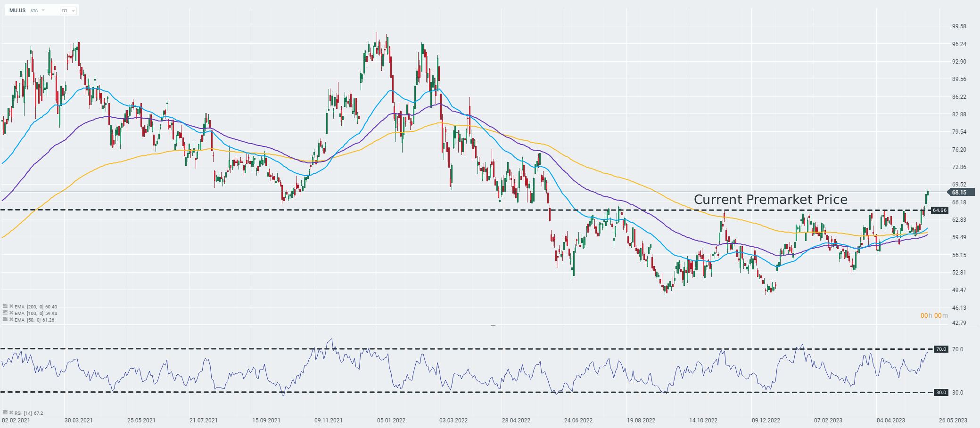
Task: Click the 46.13 price axis label
Action: pyautogui.click(x=959, y=308)
